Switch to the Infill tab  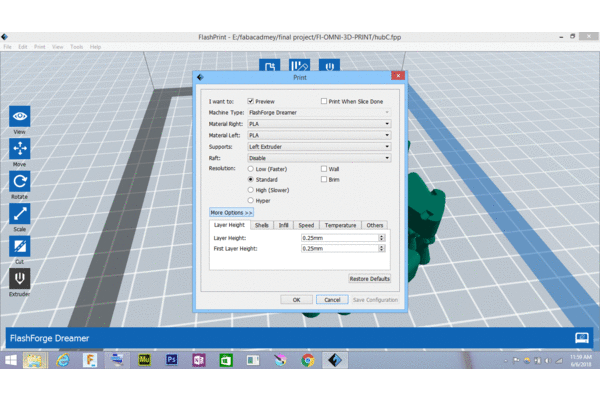(284, 225)
